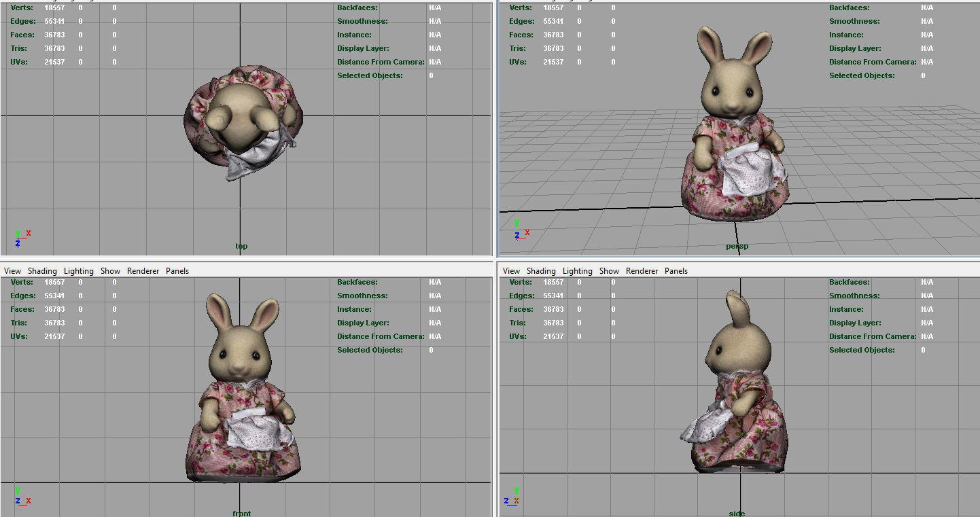
Task: Click 'Faces:' label in the top view
Action: (x=23, y=35)
